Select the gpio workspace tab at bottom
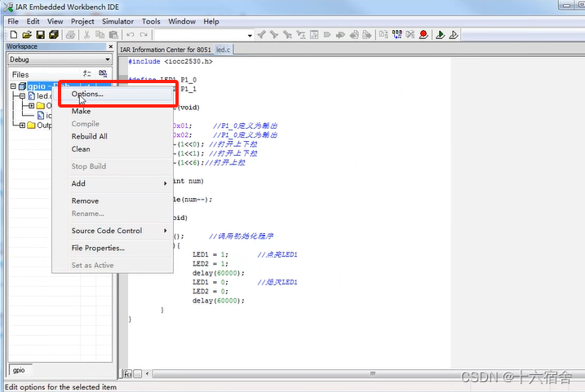The height and width of the screenshot is (392, 585). pos(19,370)
